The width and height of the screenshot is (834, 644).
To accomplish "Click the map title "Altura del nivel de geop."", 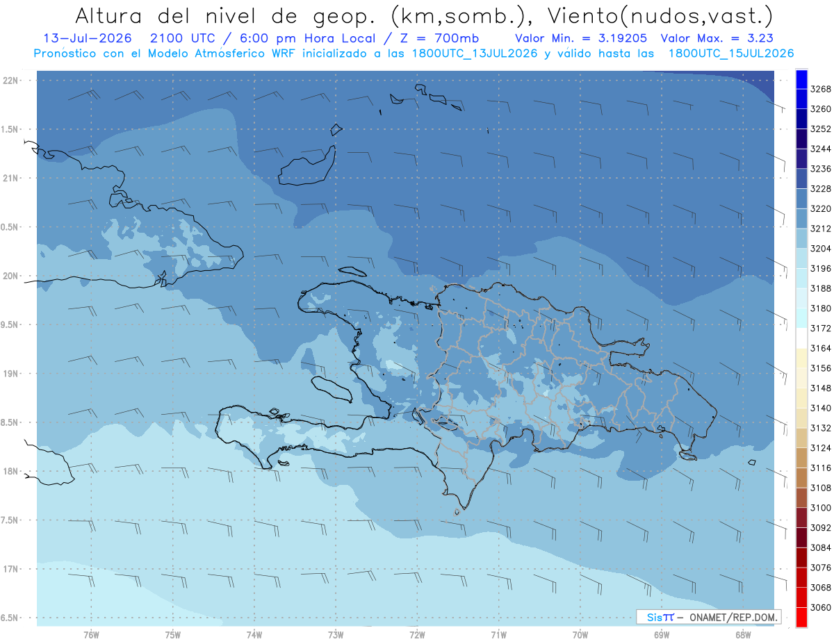I will click(x=225, y=15).
